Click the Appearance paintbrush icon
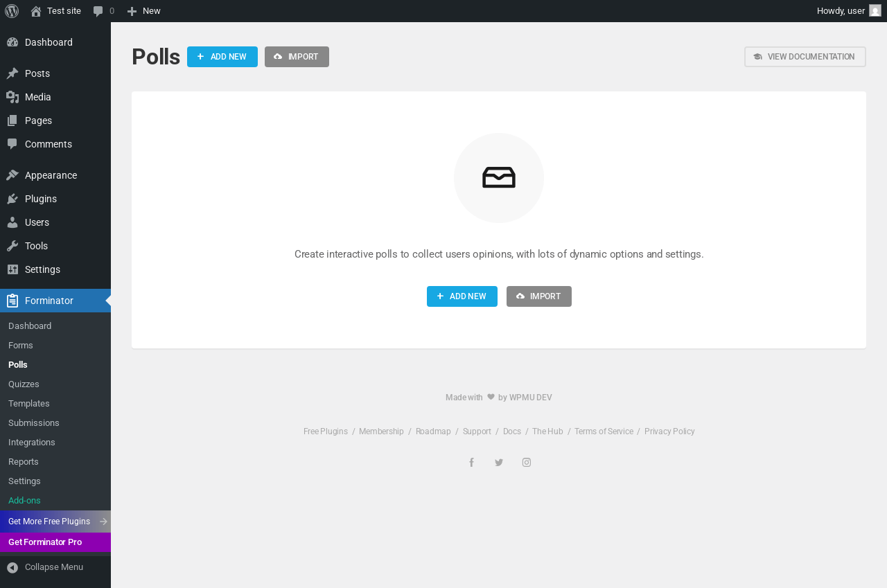 pyautogui.click(x=12, y=175)
